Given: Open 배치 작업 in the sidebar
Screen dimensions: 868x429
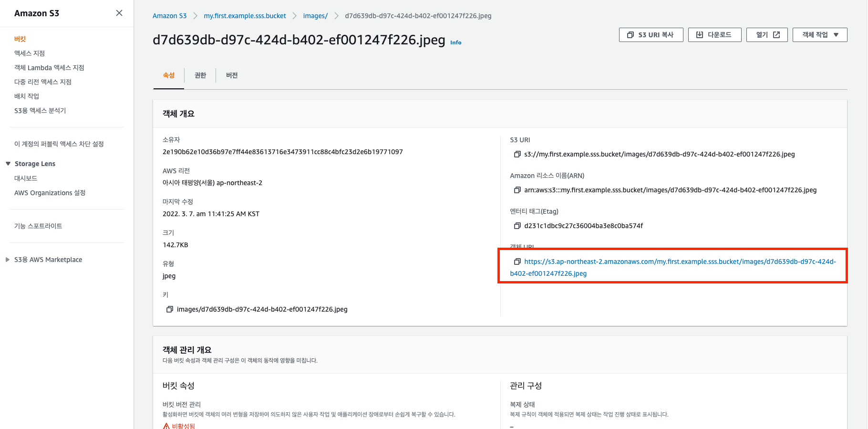Looking at the screenshot, I should [x=27, y=96].
